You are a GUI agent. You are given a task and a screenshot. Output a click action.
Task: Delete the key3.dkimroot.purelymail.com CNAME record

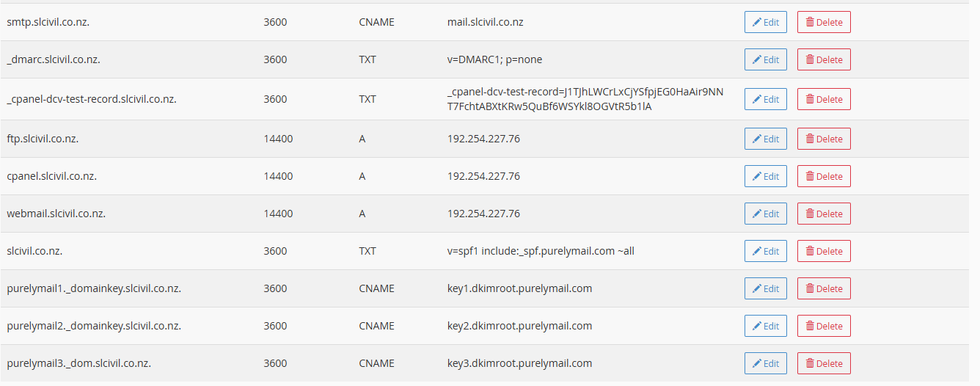click(824, 363)
